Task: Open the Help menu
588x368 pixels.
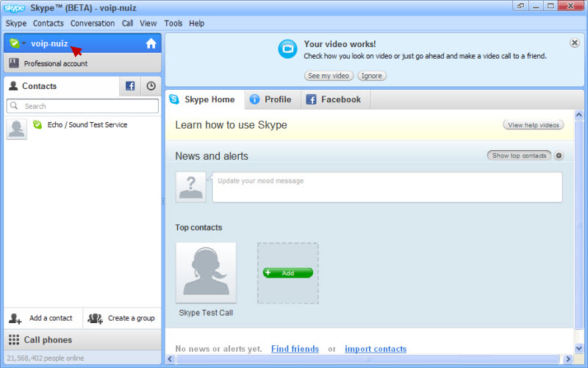Action: pyautogui.click(x=196, y=24)
